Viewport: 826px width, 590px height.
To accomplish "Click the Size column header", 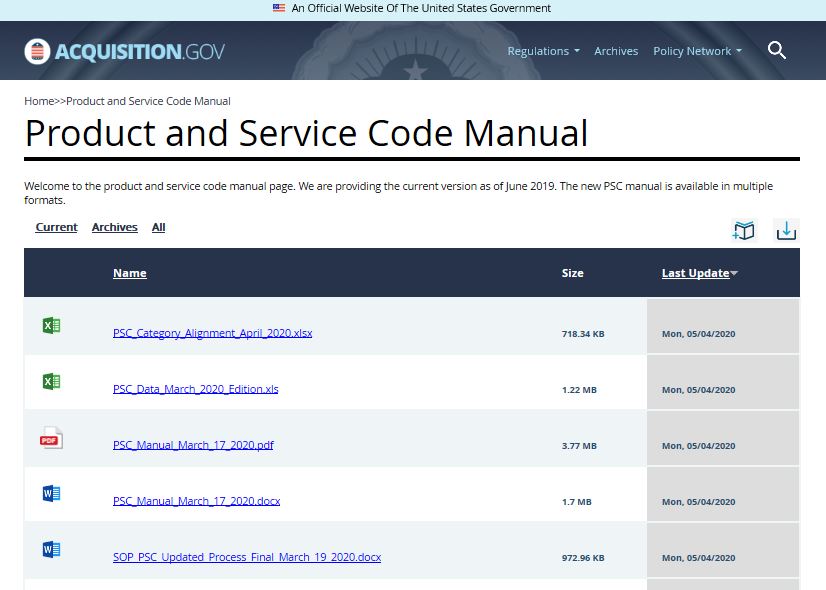I will click(x=572, y=273).
